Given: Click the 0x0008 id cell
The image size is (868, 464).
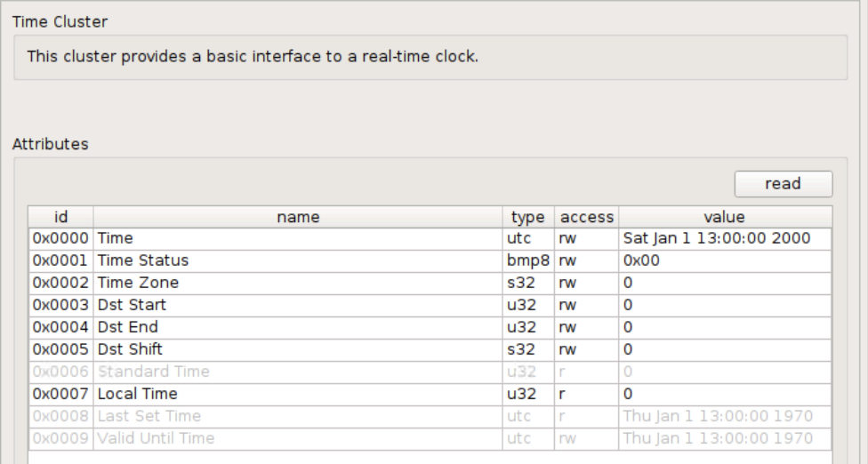Looking at the screenshot, I should [60, 416].
